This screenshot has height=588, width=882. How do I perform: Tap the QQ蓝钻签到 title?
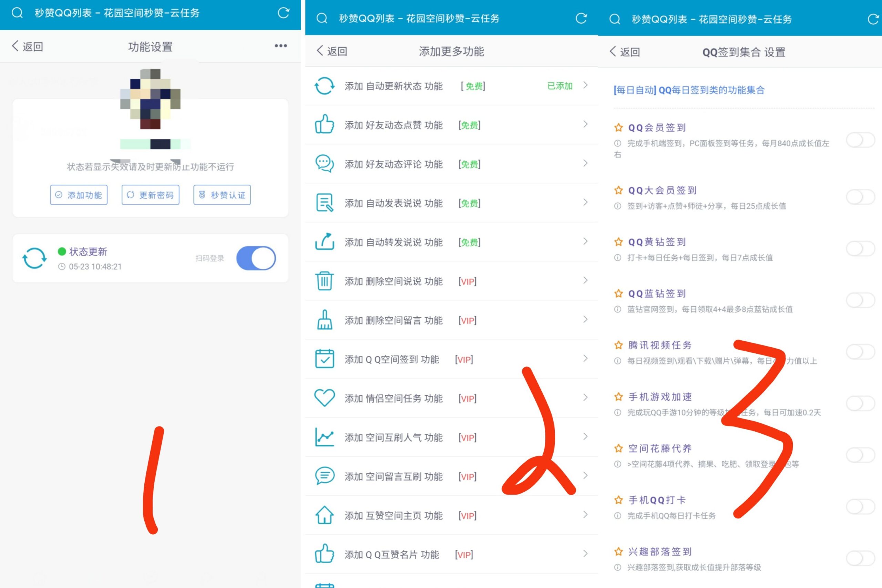click(x=657, y=293)
